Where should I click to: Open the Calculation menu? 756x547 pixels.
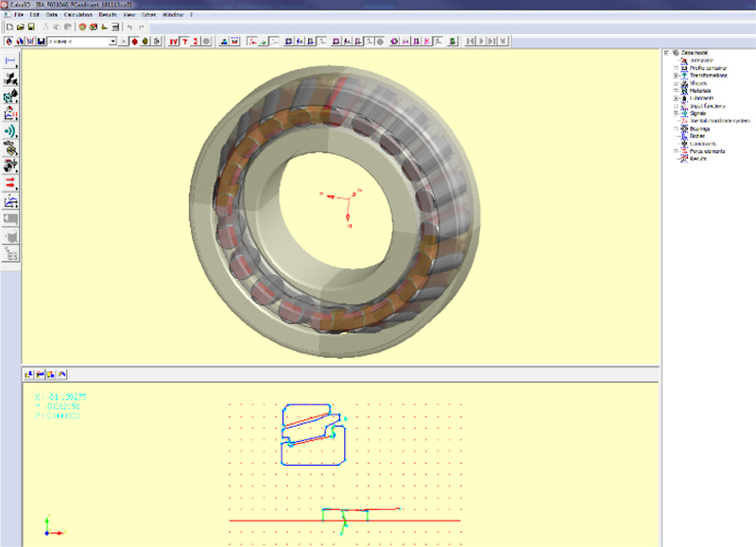point(74,15)
